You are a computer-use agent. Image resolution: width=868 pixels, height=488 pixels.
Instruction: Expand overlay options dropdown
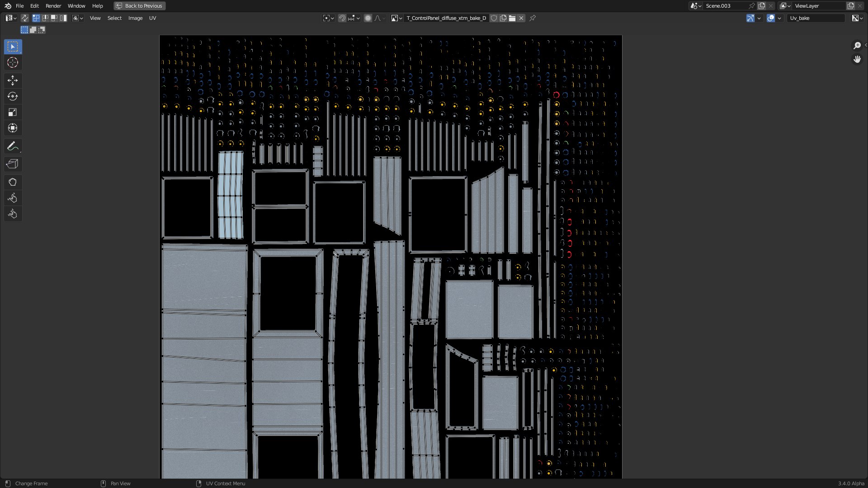pos(779,18)
